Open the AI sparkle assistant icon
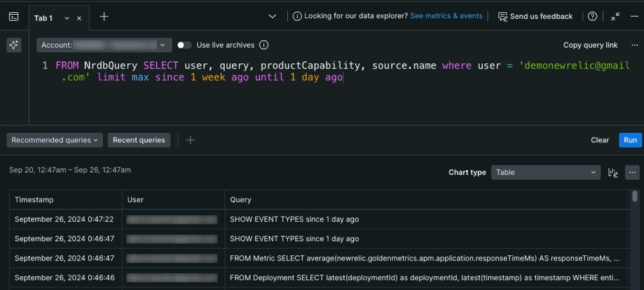644x290 pixels. [14, 44]
